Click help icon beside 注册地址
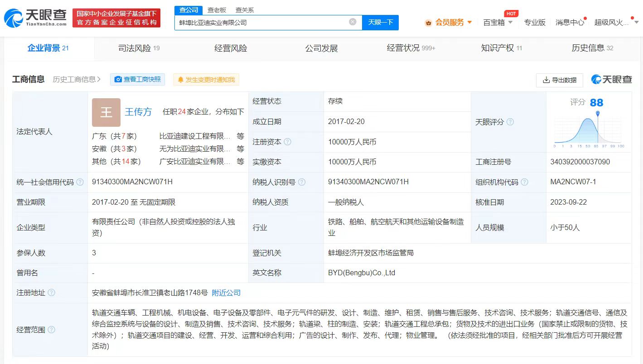The image size is (643, 364). coord(52,293)
